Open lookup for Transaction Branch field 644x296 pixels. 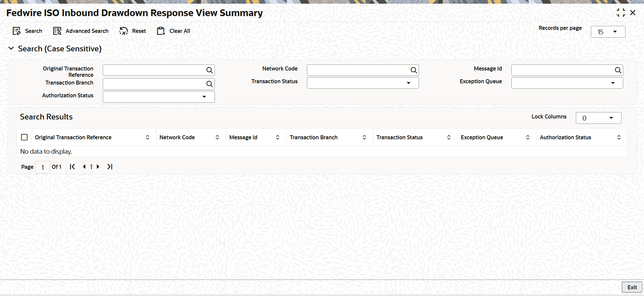(x=210, y=84)
